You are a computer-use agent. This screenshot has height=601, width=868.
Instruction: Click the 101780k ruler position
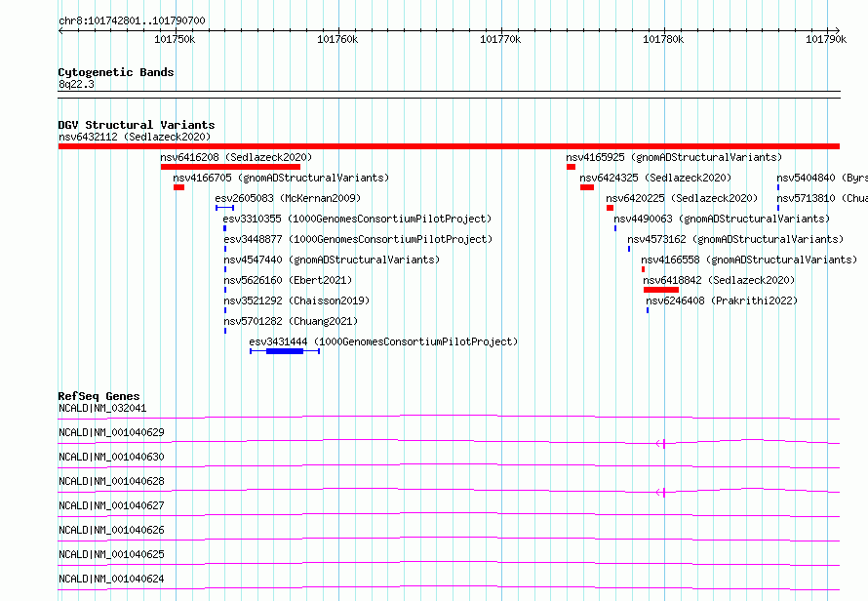coord(663,39)
